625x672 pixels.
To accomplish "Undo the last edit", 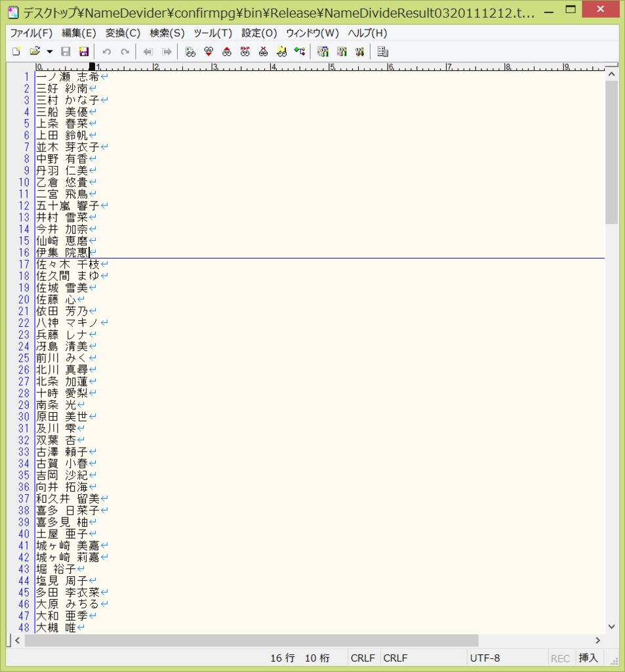I will click(x=107, y=52).
